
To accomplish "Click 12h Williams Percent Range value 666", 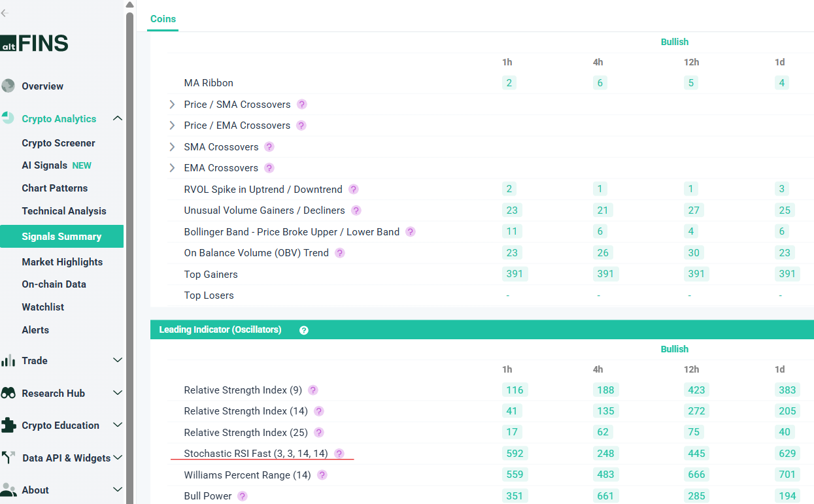I will [696, 475].
